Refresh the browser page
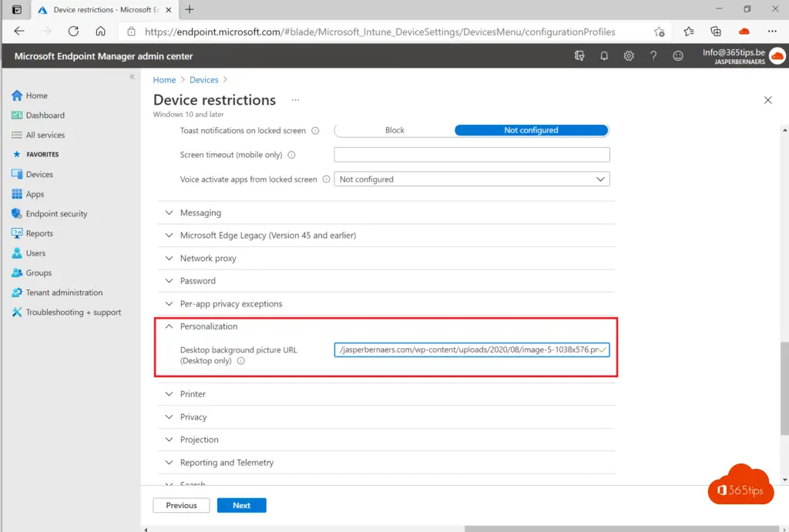The width and height of the screenshot is (789, 532). pyautogui.click(x=73, y=31)
